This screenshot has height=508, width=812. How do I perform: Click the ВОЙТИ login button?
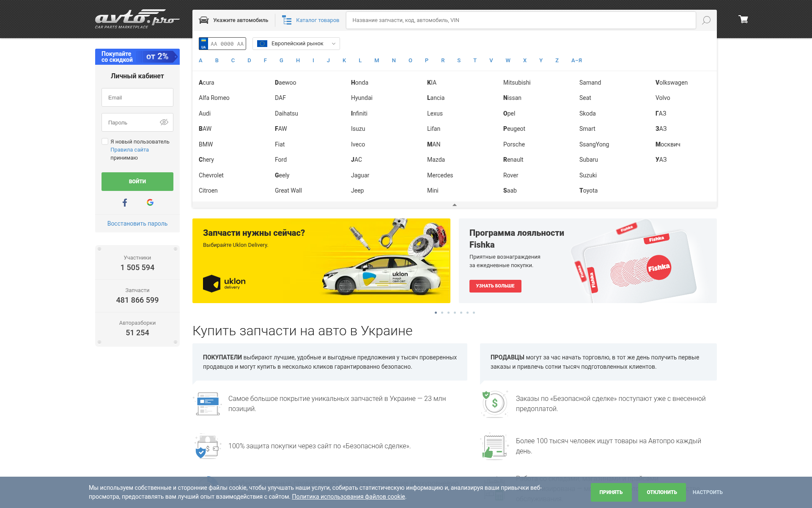point(137,182)
